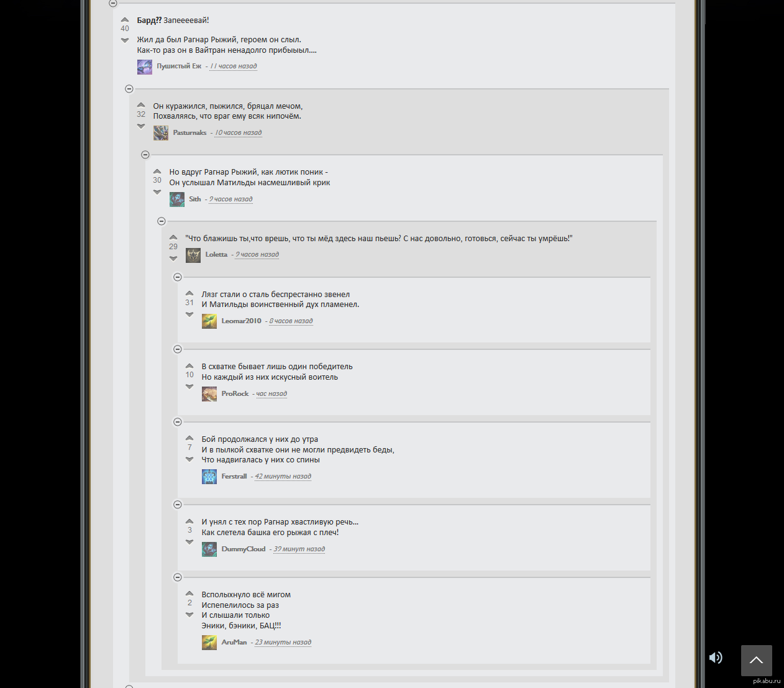Downvote the comment by Pasturnaks
Screen dimensions: 784x688
(x=141, y=126)
